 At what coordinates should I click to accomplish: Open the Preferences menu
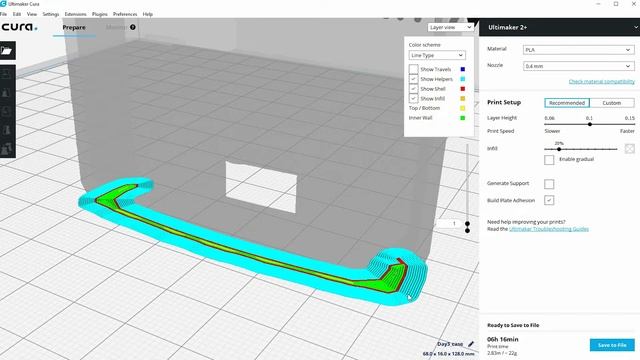coord(125,14)
